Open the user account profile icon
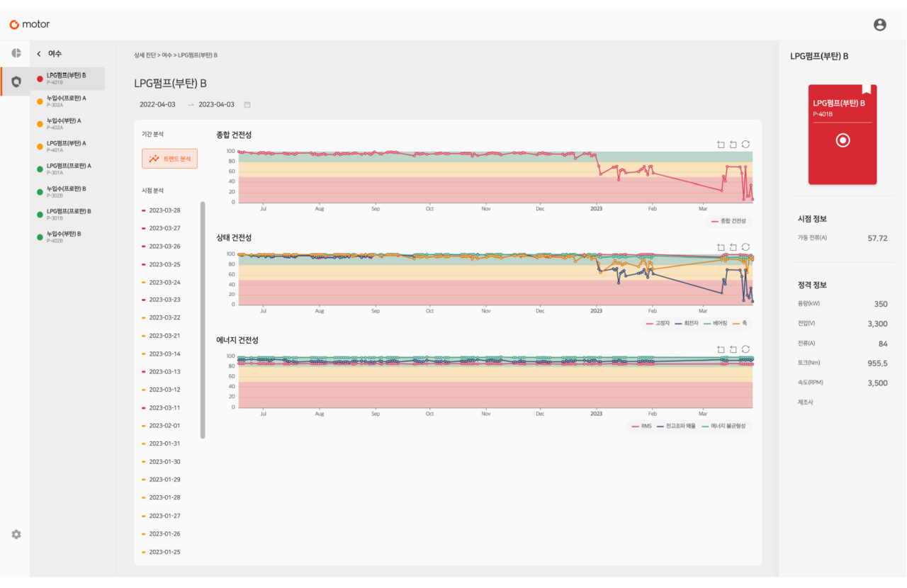 click(x=879, y=25)
